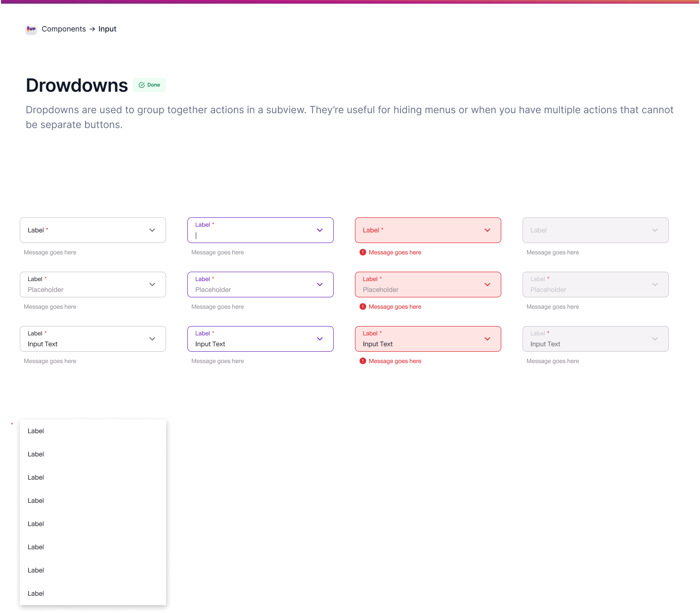This screenshot has width=700, height=613.
Task: Click the purple-bordered dropdown with Placeholder text
Action: point(260,285)
